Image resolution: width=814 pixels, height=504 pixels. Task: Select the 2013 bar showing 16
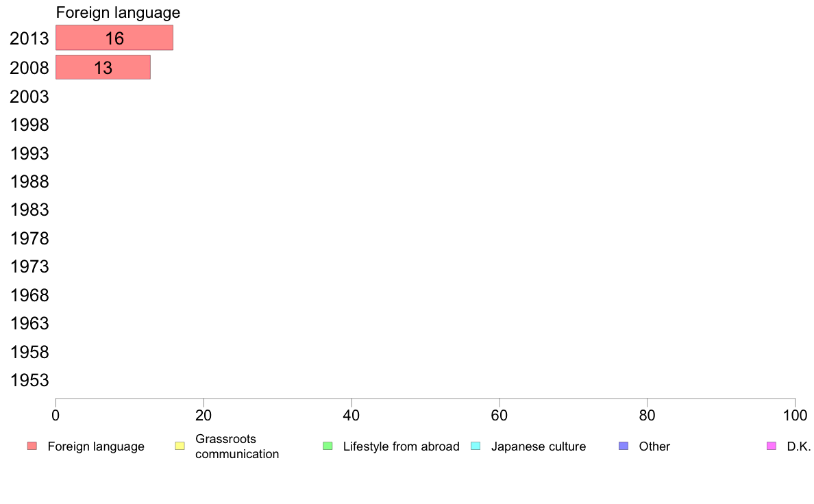[114, 38]
